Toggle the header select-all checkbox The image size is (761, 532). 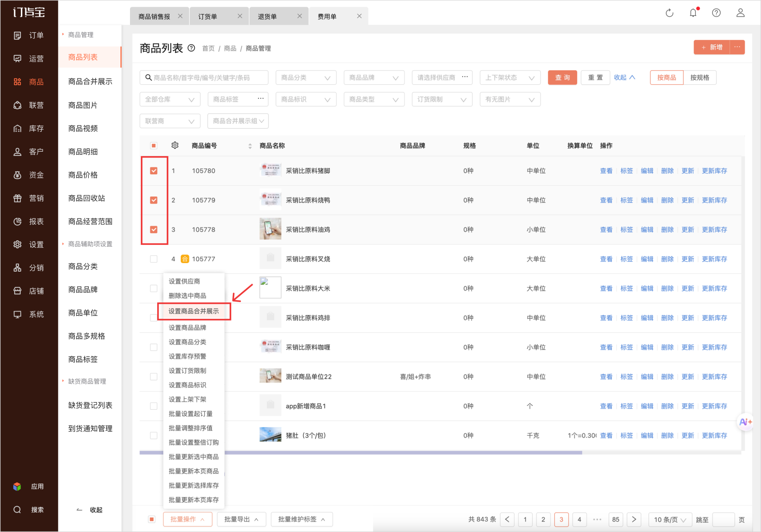[154, 145]
